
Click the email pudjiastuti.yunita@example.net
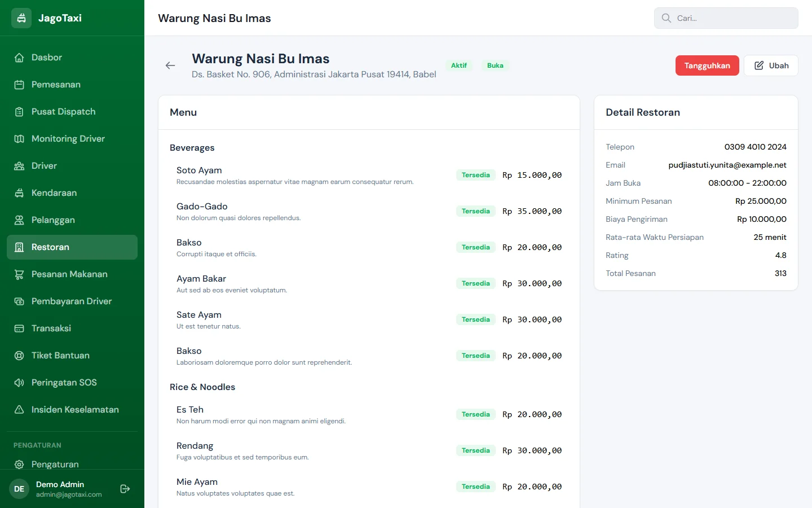tap(727, 165)
